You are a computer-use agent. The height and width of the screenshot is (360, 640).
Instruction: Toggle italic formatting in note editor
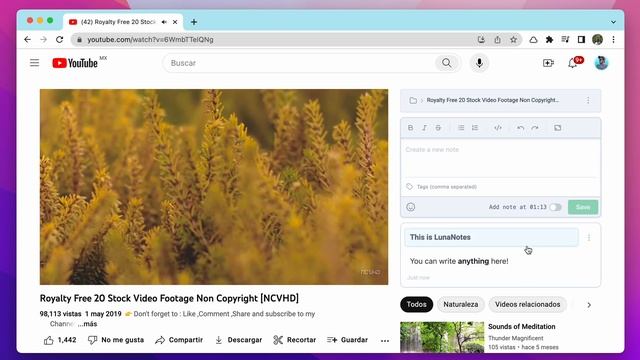click(424, 128)
